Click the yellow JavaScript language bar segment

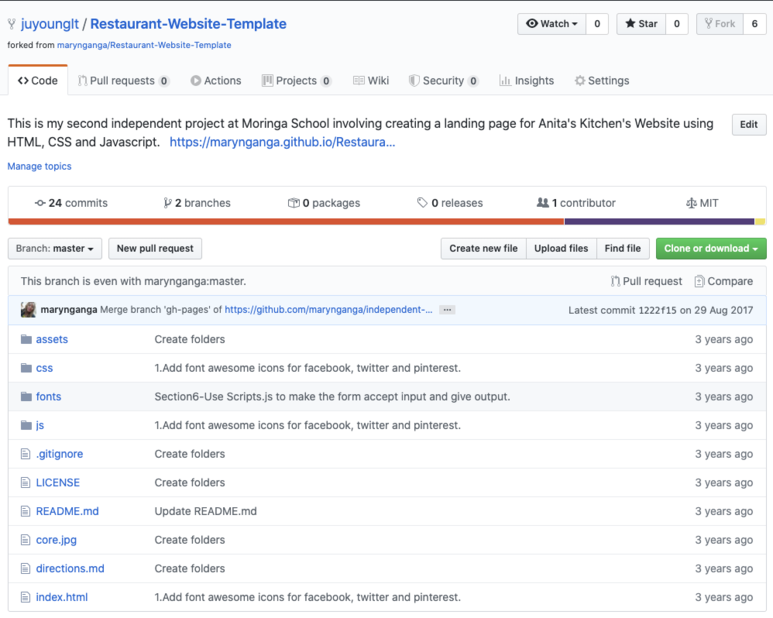pyautogui.click(x=760, y=222)
